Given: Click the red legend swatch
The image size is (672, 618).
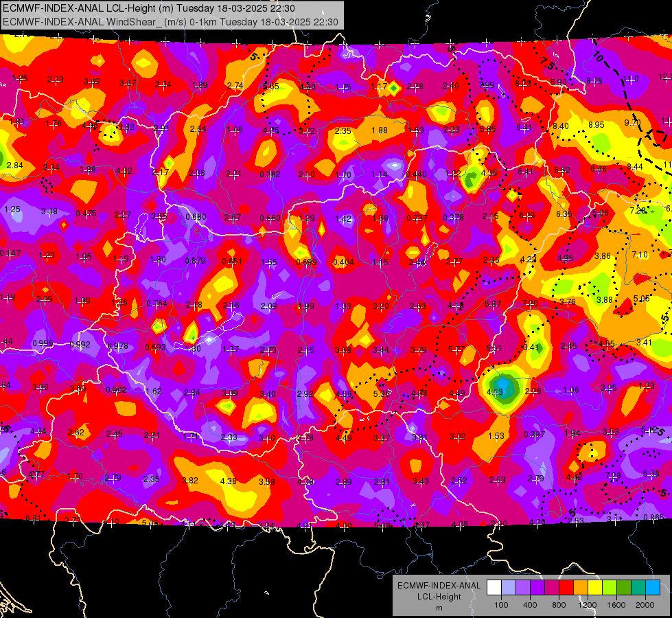Looking at the screenshot, I should [566, 587].
